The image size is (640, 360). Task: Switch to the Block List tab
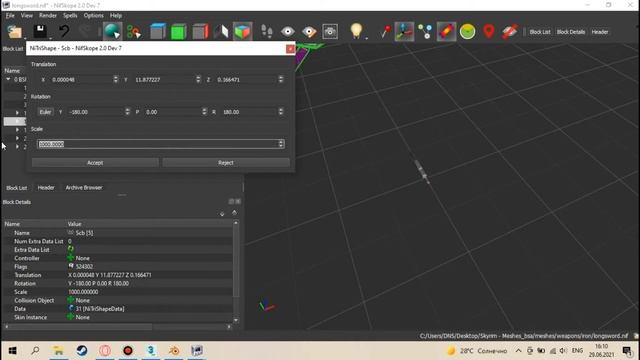coord(17,188)
